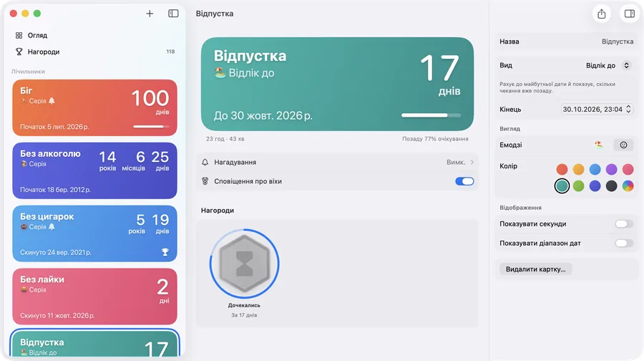Open the Дочекались hourglass award badge
Image resolution: width=644 pixels, height=361 pixels.
(x=245, y=264)
